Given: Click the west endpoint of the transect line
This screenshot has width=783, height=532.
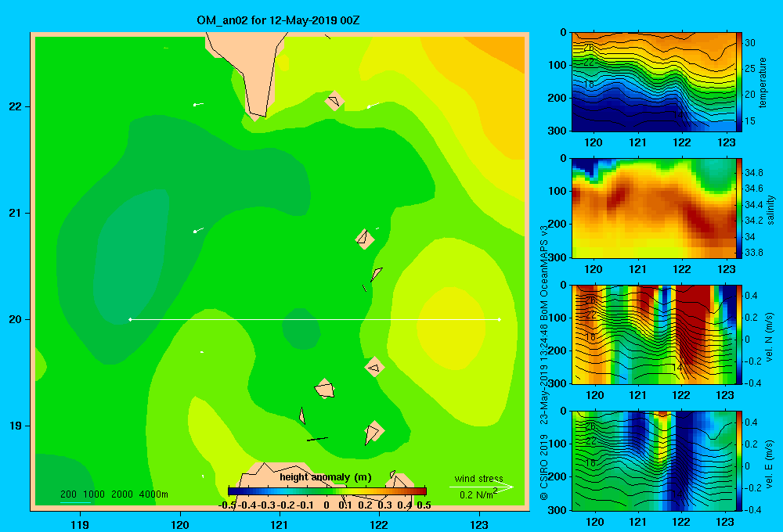Looking at the screenshot, I should click(x=130, y=319).
